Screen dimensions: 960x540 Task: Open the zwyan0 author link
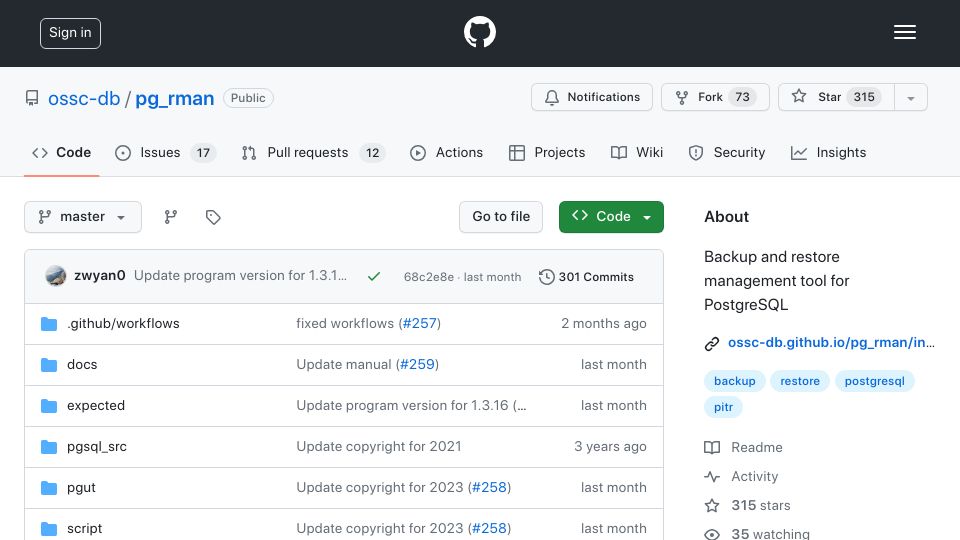100,276
